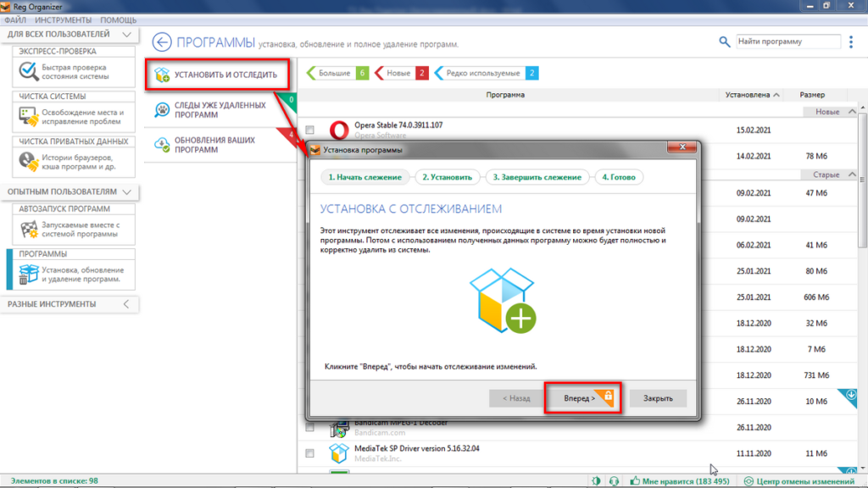Expand the Разные инструменты section
This screenshot has width=868, height=488.
[x=125, y=303]
